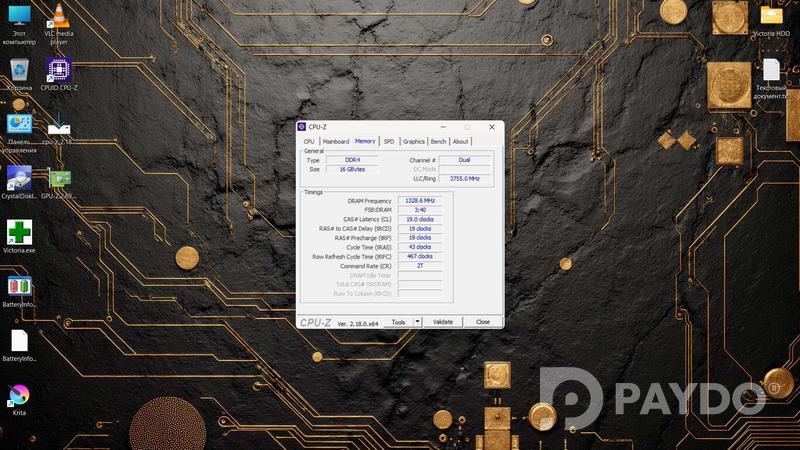
Task: Open the Этот компьютер desktop icon
Action: coord(19,23)
